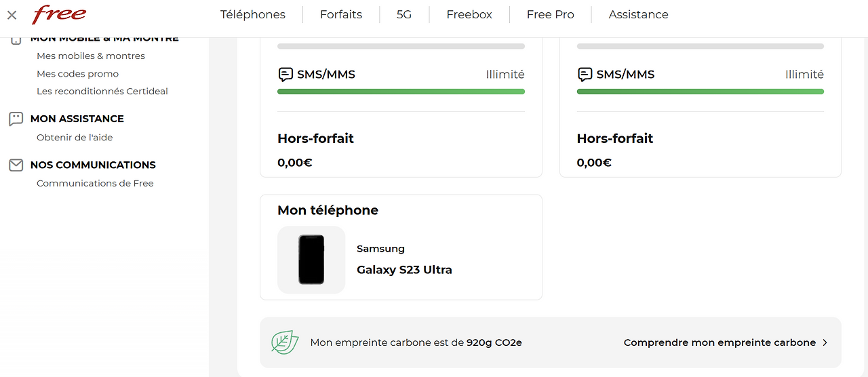The height and width of the screenshot is (377, 868).
Task: Click the green leaf carbon footprint icon
Action: point(285,342)
